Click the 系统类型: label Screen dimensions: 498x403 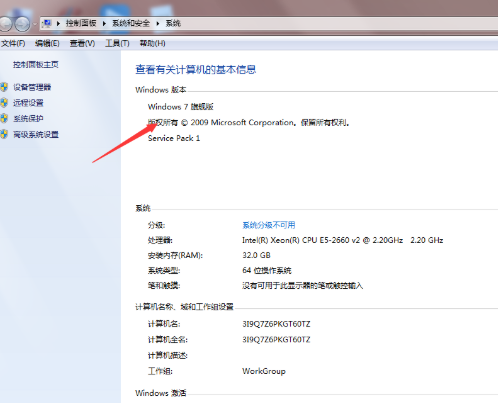click(x=164, y=270)
